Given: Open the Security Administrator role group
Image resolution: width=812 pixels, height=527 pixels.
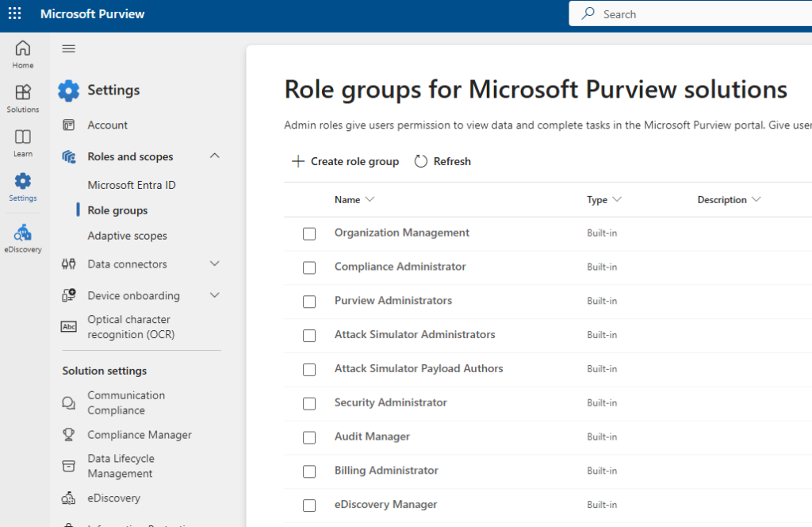Looking at the screenshot, I should coord(390,402).
